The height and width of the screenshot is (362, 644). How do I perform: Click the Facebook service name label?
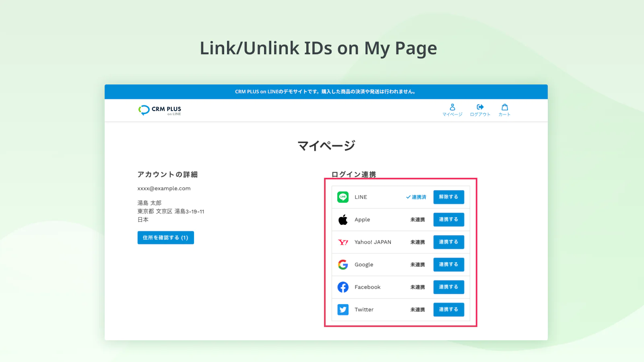[367, 287]
